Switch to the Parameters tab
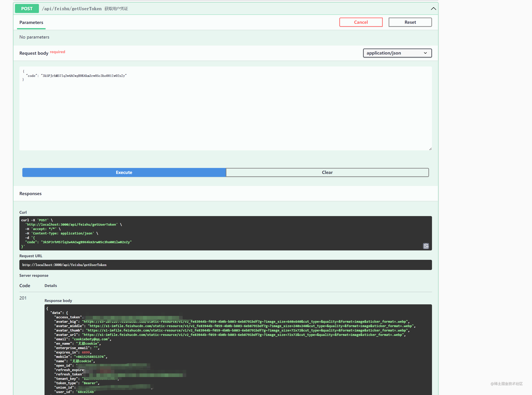This screenshot has width=532, height=395. pos(31,23)
